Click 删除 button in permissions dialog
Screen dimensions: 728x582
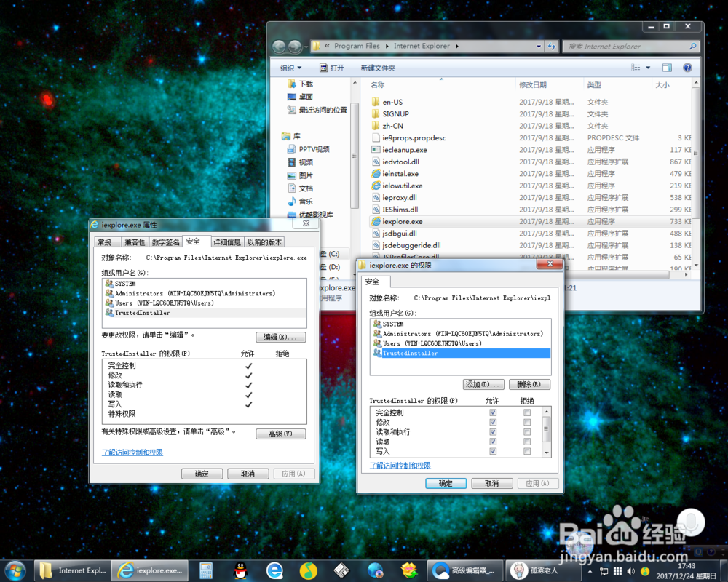(529, 384)
